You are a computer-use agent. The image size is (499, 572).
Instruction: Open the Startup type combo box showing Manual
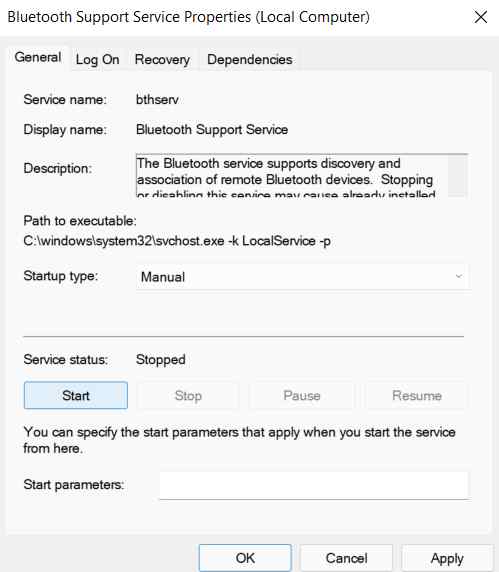pos(303,277)
